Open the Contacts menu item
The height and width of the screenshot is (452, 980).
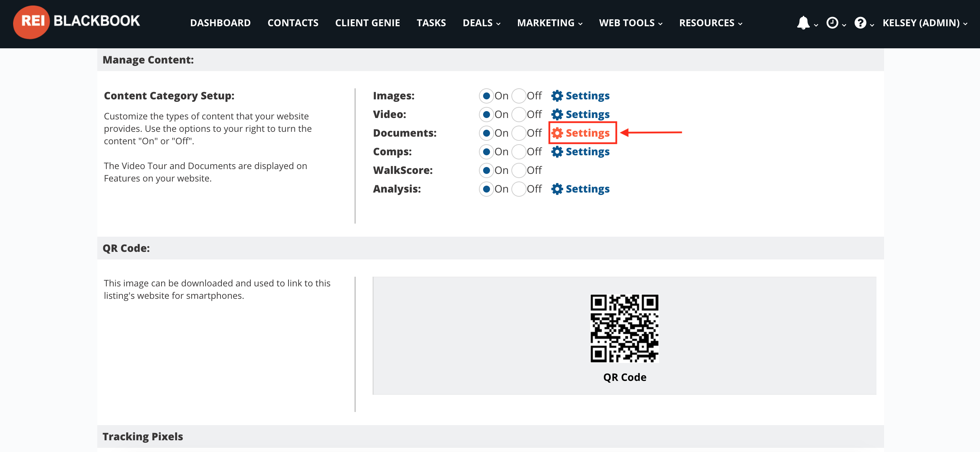[x=293, y=23]
